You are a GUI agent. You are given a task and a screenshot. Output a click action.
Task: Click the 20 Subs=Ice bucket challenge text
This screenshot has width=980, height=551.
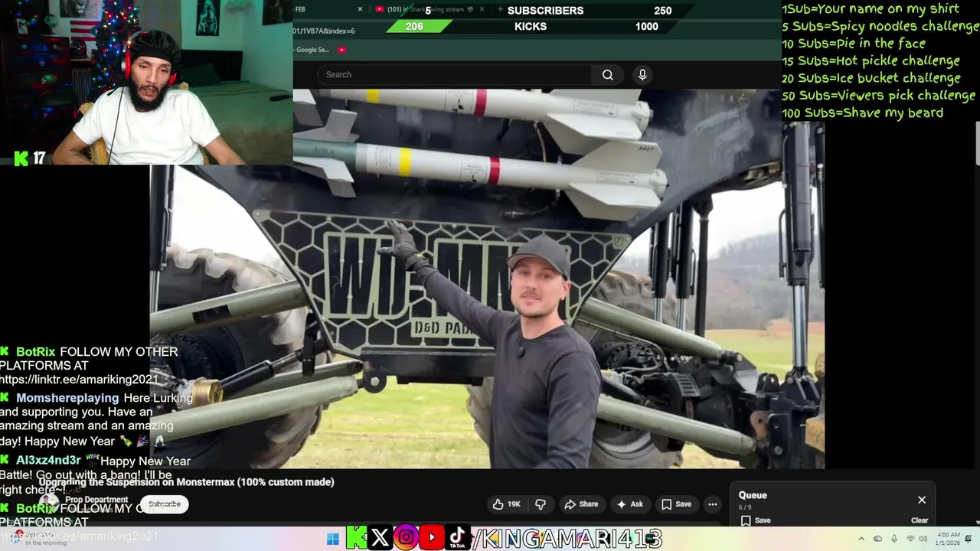[x=871, y=78]
